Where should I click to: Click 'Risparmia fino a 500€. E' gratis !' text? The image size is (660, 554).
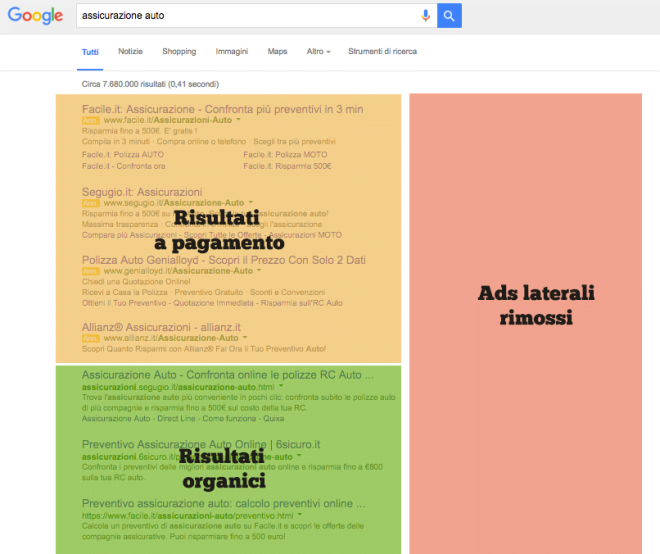coord(139,131)
